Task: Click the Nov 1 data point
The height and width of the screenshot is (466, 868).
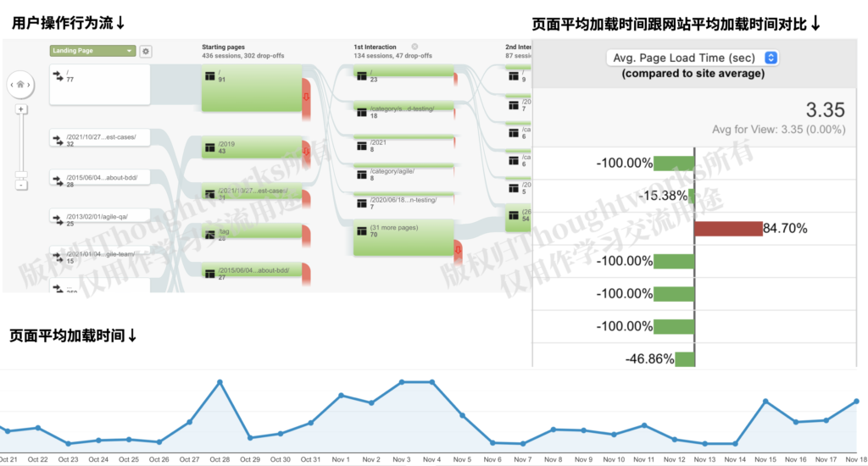Action: tap(341, 396)
